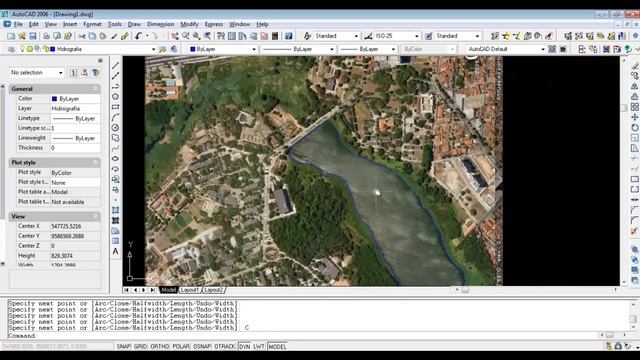The width and height of the screenshot is (640, 360).
Task: Toggle ORTHO mode in status bar
Action: pyautogui.click(x=160, y=347)
